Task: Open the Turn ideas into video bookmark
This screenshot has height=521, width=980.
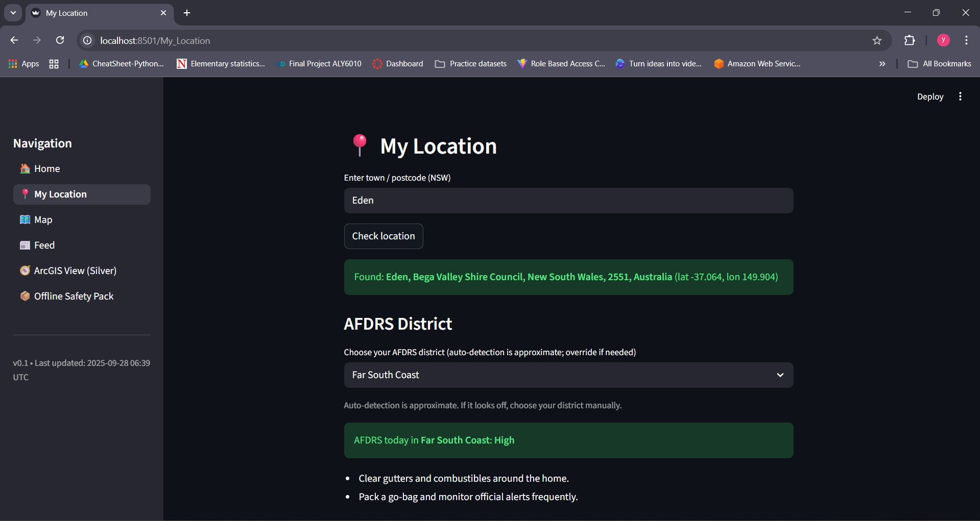Action: click(658, 64)
